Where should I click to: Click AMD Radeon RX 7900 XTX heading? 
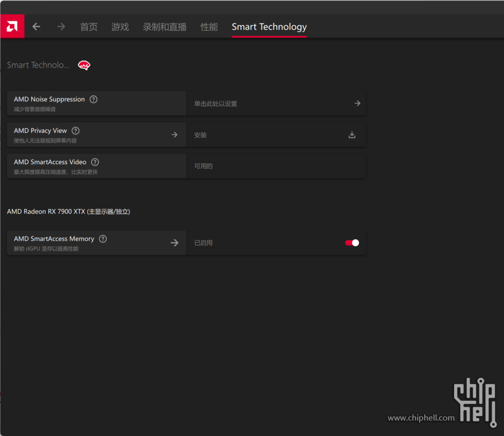pos(68,212)
